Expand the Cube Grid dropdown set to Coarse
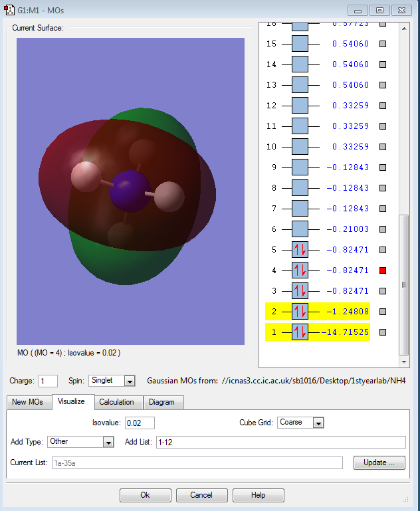The image size is (420, 511). pos(318,423)
